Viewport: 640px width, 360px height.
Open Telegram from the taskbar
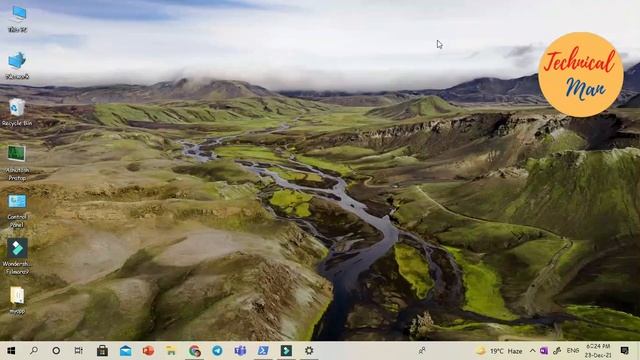pyautogui.click(x=218, y=351)
